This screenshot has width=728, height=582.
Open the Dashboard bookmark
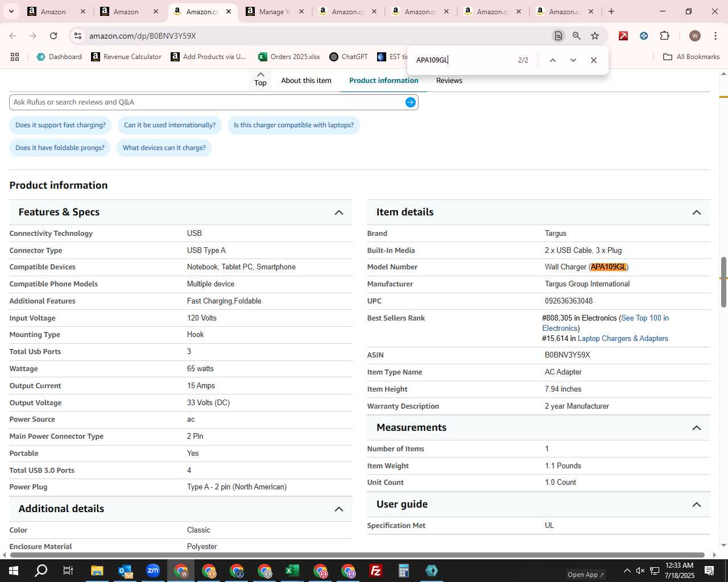59,57
